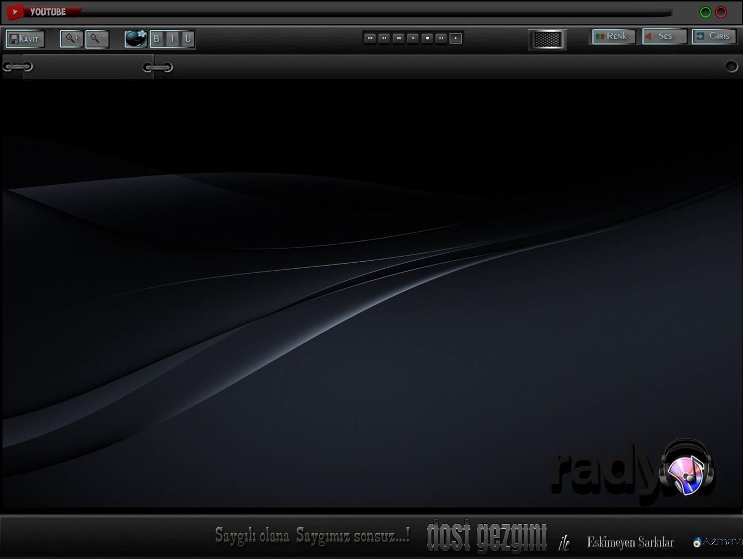Stop playback with the square button
The image size is (743, 560).
(427, 38)
